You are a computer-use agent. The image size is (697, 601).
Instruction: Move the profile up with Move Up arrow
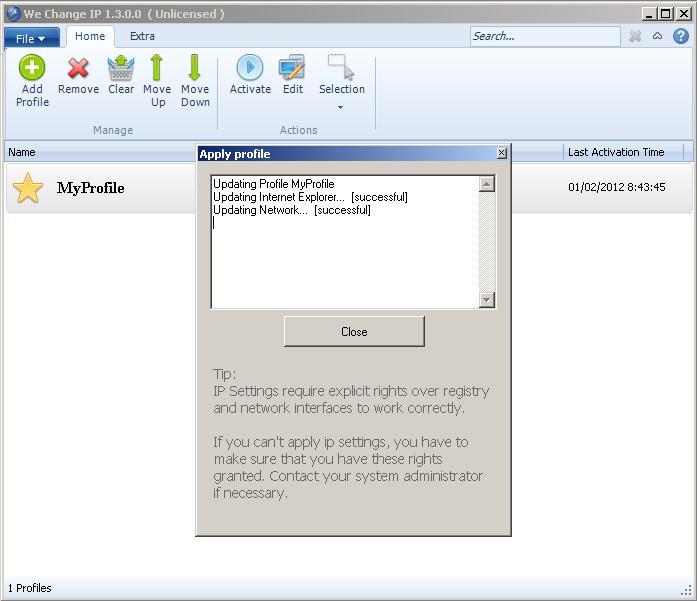[157, 80]
